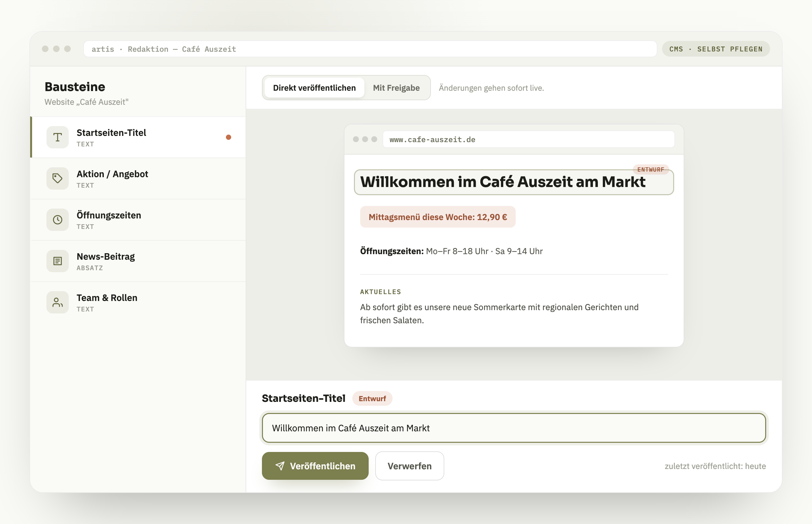Open the Aktion / Angebot list entry
812x524 pixels.
point(138,178)
